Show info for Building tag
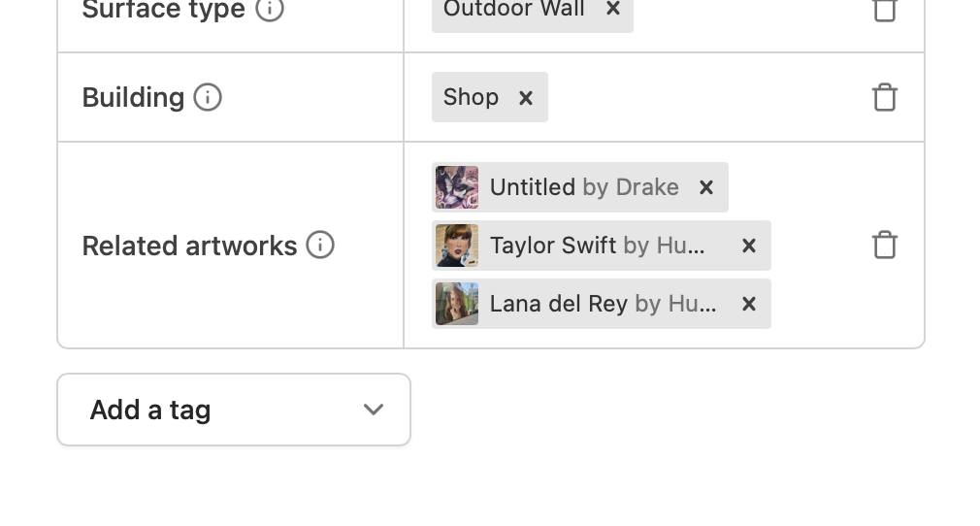This screenshot has height=526, width=980. [208, 97]
